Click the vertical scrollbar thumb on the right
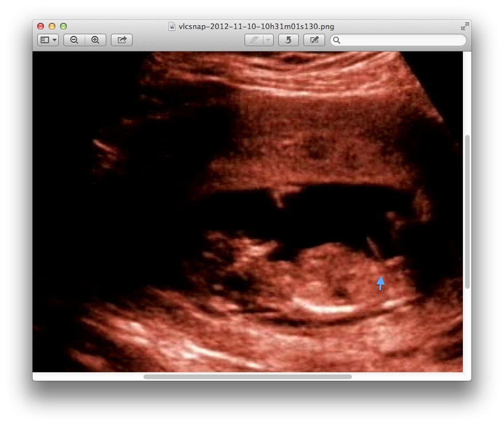The width and height of the screenshot is (504, 426). tap(467, 212)
